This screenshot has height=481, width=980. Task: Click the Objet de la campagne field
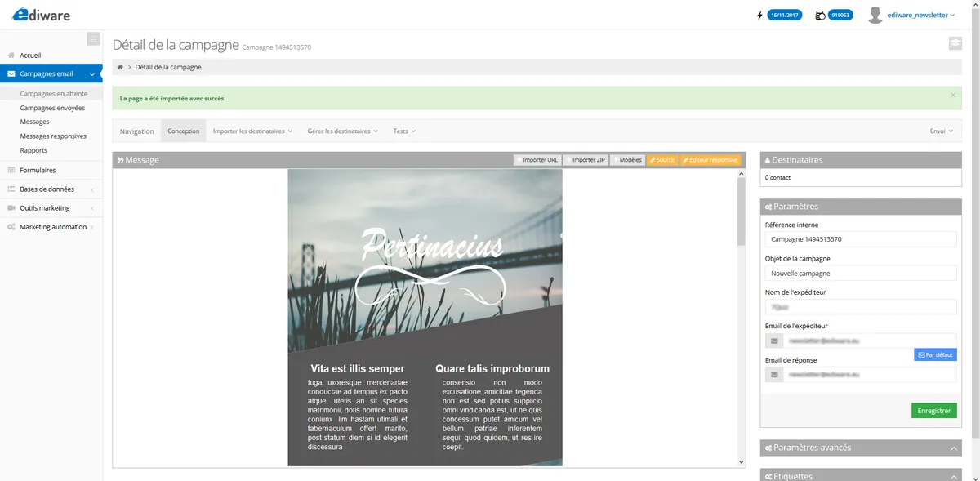tap(861, 274)
